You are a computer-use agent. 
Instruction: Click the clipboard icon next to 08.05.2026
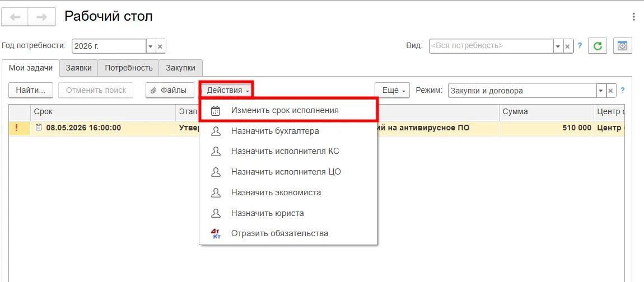tap(39, 128)
